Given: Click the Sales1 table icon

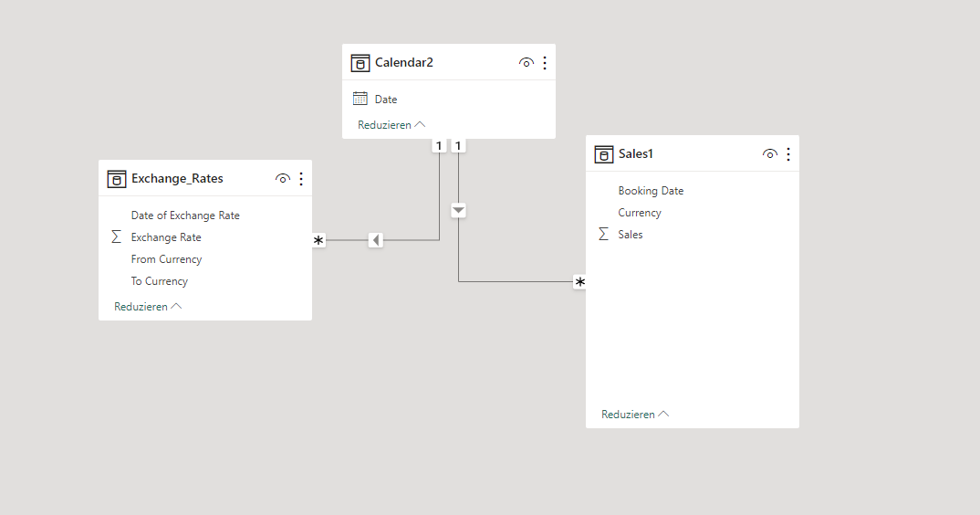Looking at the screenshot, I should click(604, 154).
